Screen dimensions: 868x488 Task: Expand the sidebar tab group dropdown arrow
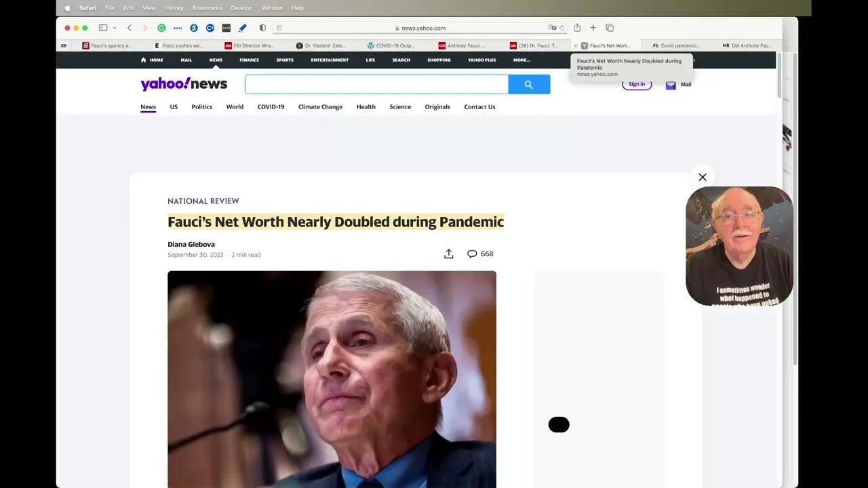pyautogui.click(x=115, y=28)
